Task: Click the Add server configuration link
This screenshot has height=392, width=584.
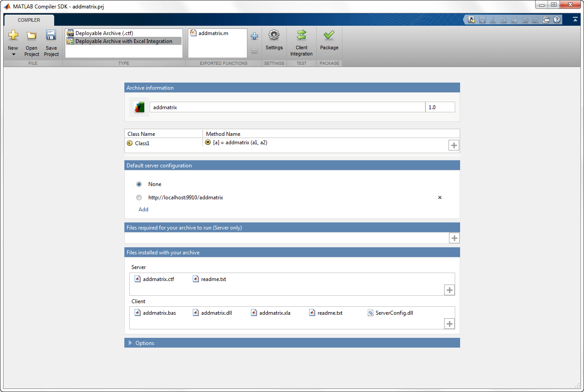Action: [143, 210]
